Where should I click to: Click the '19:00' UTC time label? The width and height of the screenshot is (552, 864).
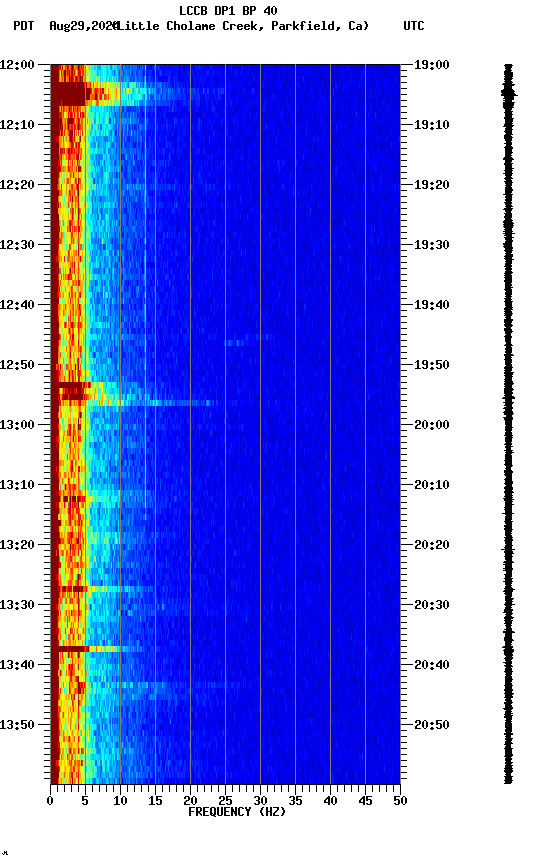pos(432,65)
